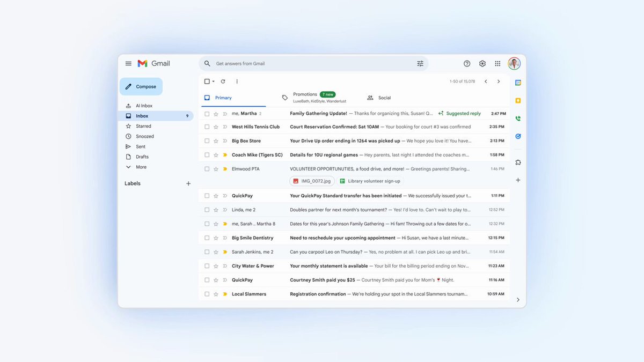Viewport: 644px width, 362px height.
Task: Star the West Hills Tennis Club email
Action: click(x=216, y=127)
